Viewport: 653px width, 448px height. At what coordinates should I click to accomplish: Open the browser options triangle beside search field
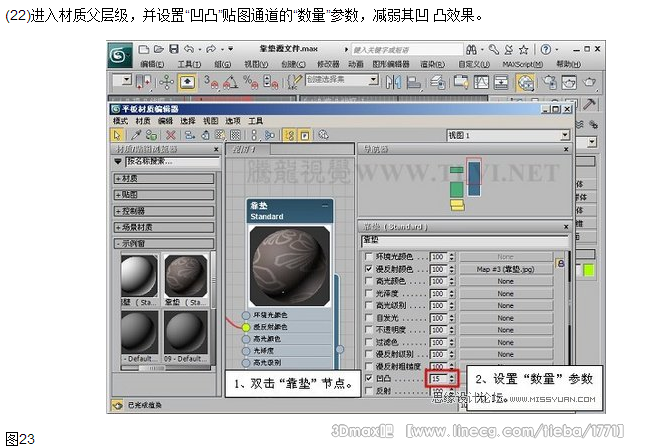118,161
